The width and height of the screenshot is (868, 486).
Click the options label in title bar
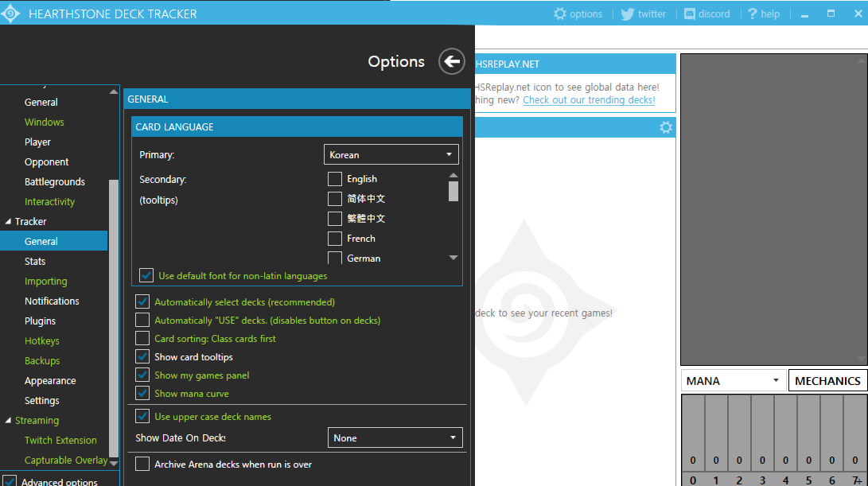click(586, 14)
